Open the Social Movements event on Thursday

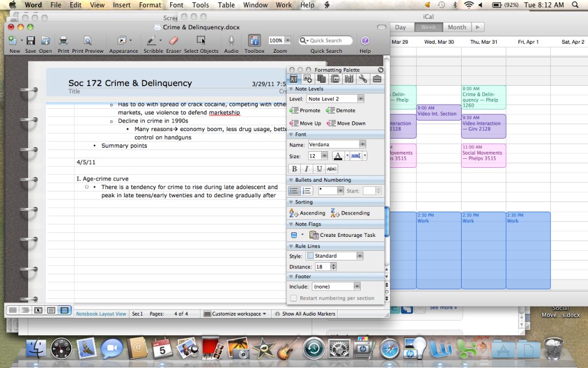(483, 155)
